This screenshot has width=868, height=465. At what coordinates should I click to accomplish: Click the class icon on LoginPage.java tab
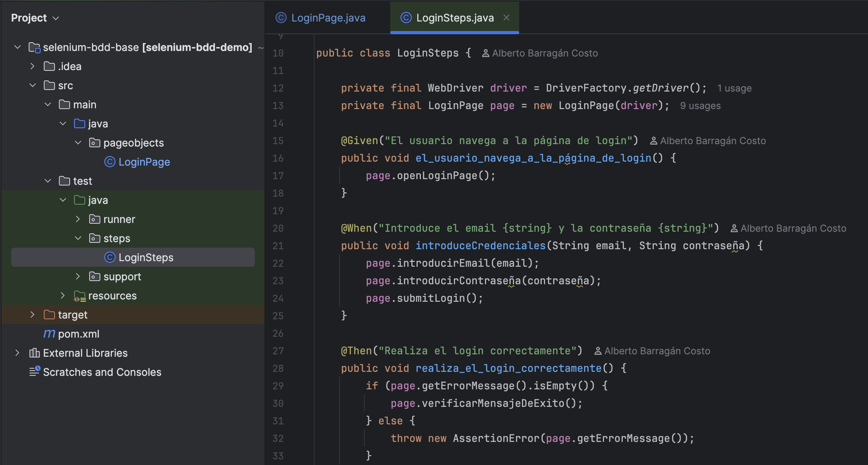tap(281, 18)
